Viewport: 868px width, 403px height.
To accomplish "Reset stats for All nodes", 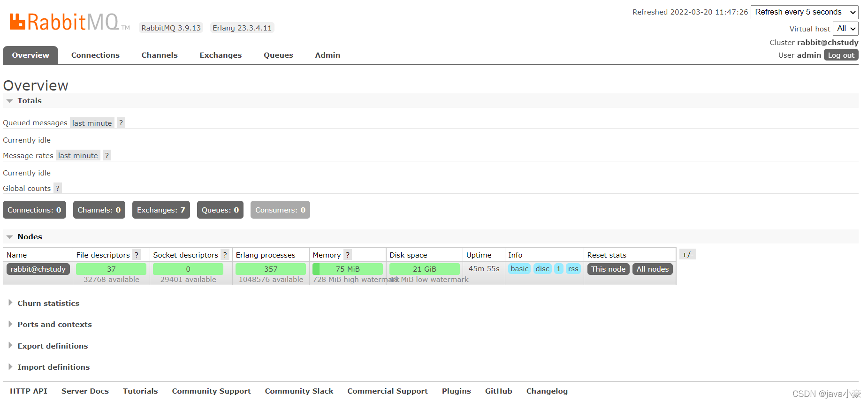I will pos(653,269).
